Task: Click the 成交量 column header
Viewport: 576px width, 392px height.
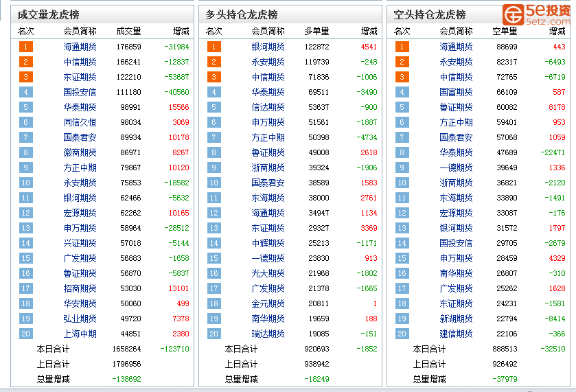Action: coord(128,31)
